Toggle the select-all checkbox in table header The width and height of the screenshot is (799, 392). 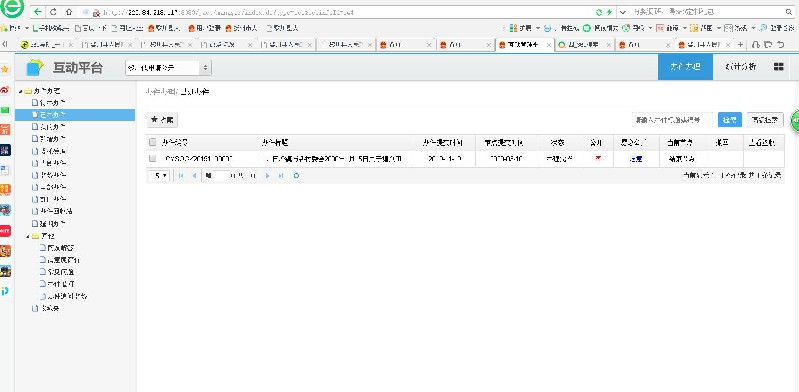(152, 142)
